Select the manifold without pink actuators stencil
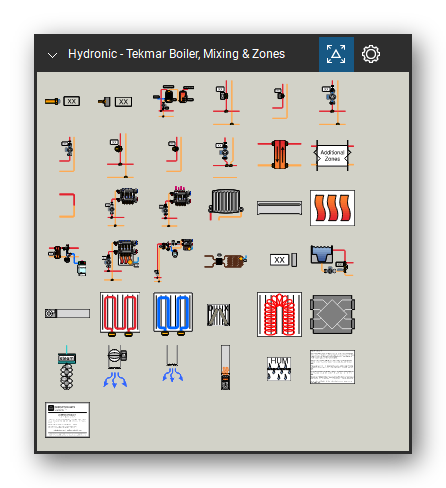Screen dimensions: 446x488 122,207
